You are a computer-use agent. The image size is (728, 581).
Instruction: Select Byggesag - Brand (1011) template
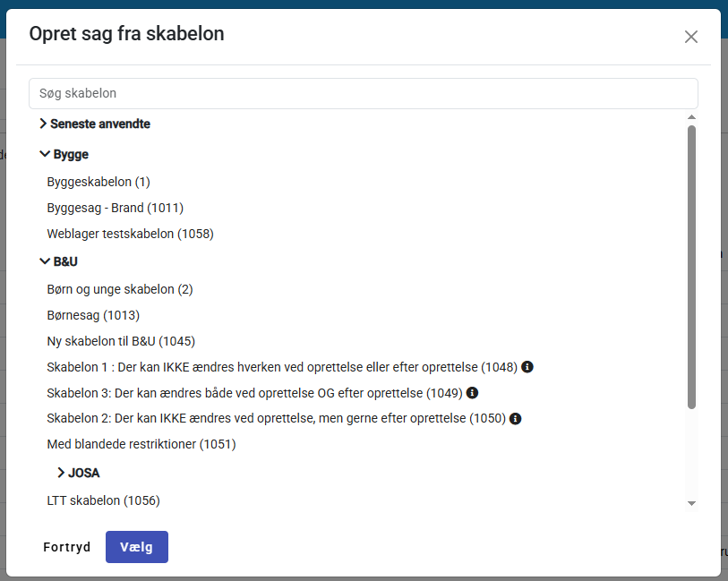pos(115,208)
